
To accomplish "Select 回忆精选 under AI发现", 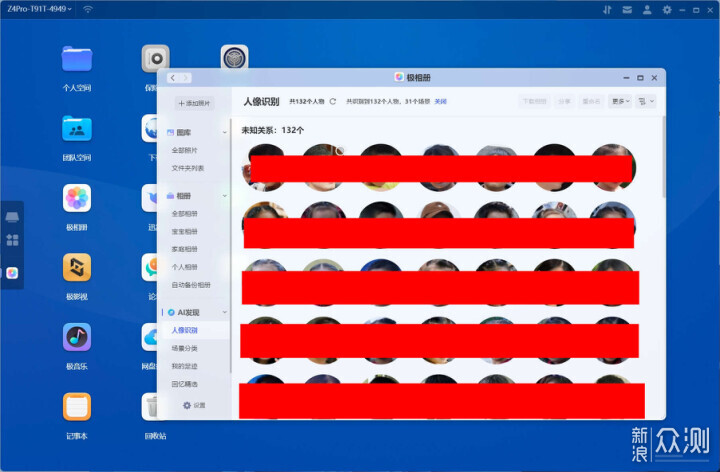I will (185, 384).
